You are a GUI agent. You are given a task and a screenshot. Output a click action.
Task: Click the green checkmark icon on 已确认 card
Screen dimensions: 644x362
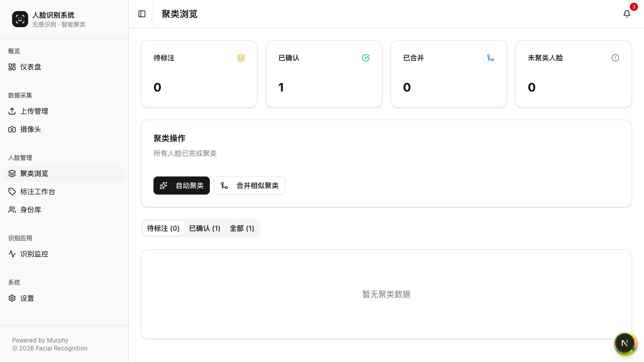[x=366, y=58]
